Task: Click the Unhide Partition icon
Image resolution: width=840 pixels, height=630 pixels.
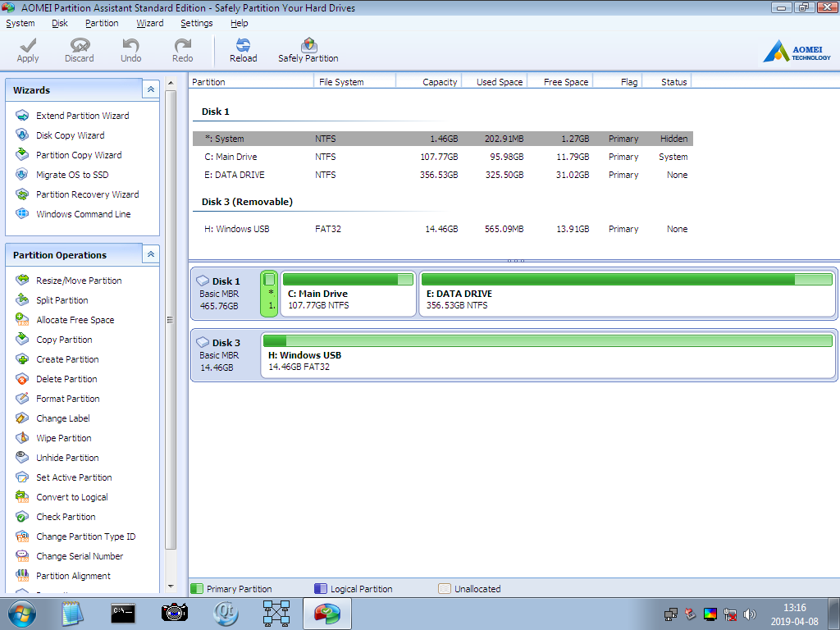Action: 22,458
